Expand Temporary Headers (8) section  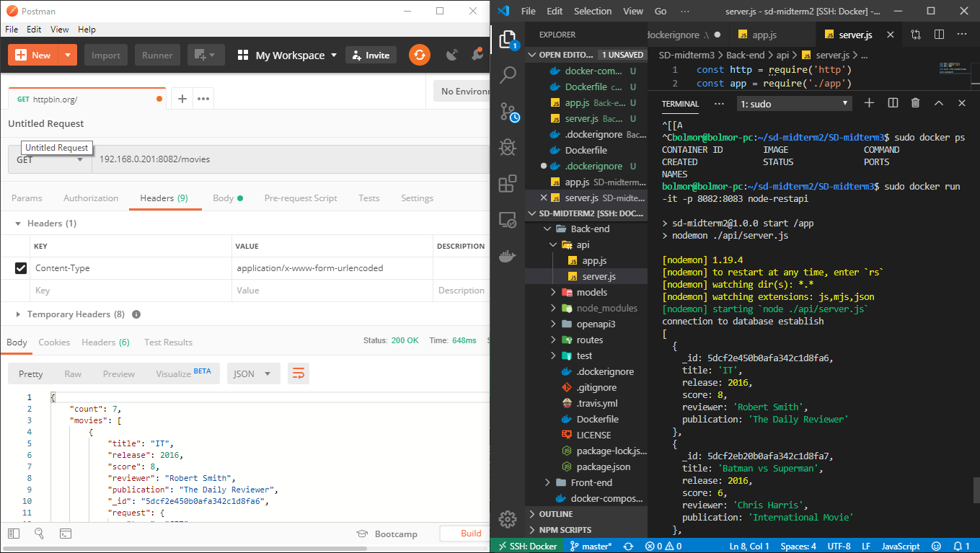18,314
